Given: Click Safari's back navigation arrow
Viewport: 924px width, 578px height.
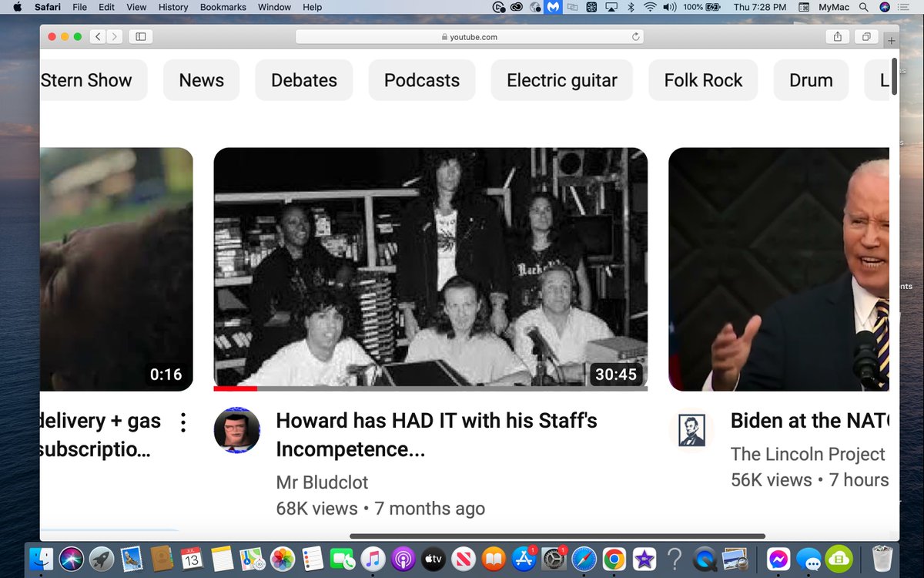Looking at the screenshot, I should [x=98, y=36].
